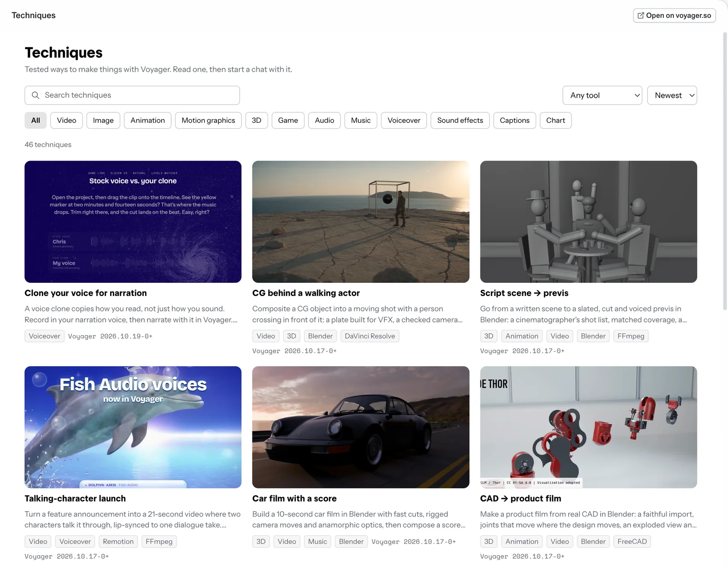Image resolution: width=728 pixels, height=568 pixels.
Task: Select the Game filter tab
Action: [288, 121]
